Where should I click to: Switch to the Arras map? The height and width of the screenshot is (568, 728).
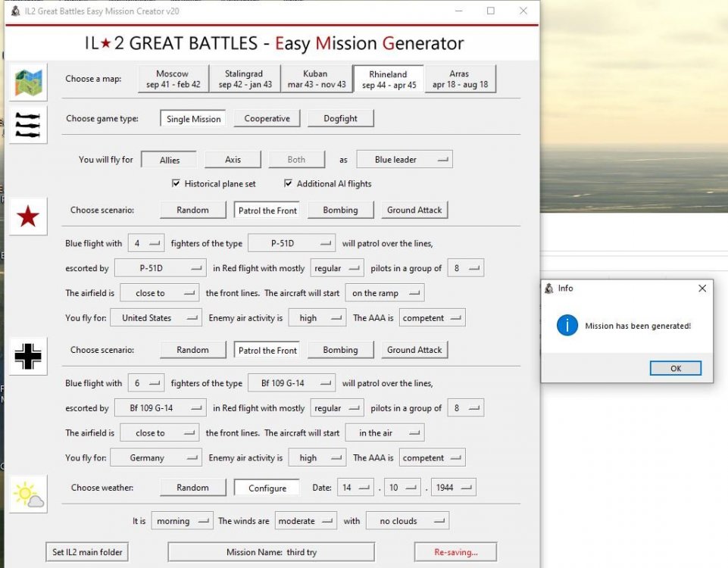point(459,80)
